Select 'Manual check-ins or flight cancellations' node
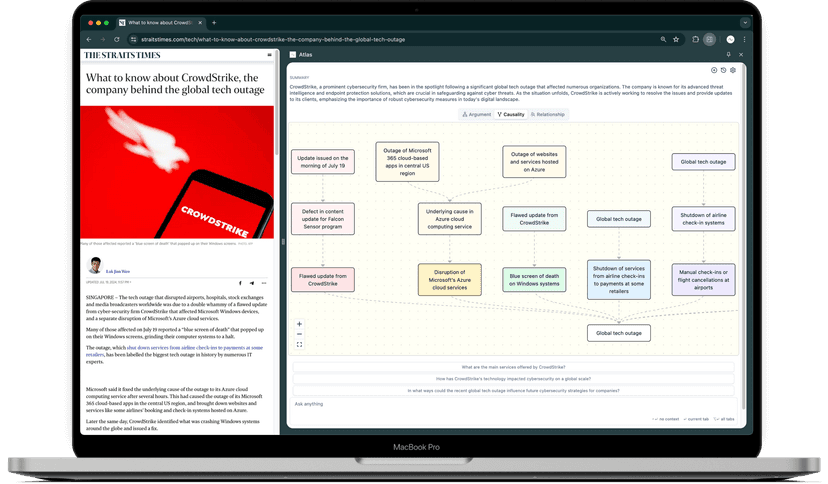Screen dimensions: 828x484 (x=703, y=280)
